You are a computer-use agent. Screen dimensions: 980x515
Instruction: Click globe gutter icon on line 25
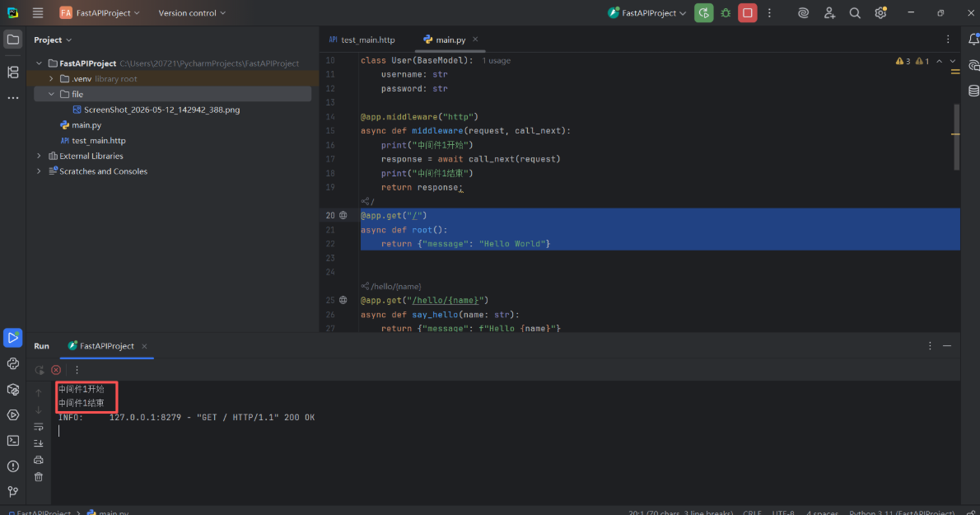point(343,300)
